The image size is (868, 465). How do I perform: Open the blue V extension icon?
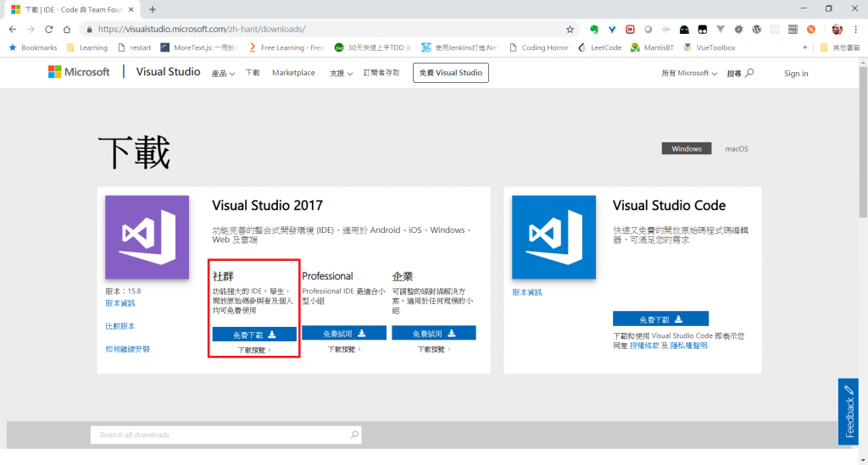pyautogui.click(x=612, y=30)
